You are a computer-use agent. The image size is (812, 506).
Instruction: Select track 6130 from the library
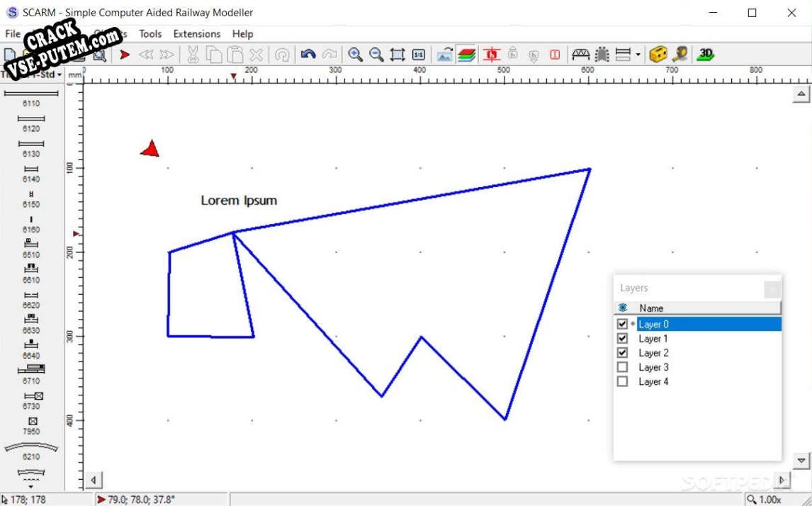(31, 148)
